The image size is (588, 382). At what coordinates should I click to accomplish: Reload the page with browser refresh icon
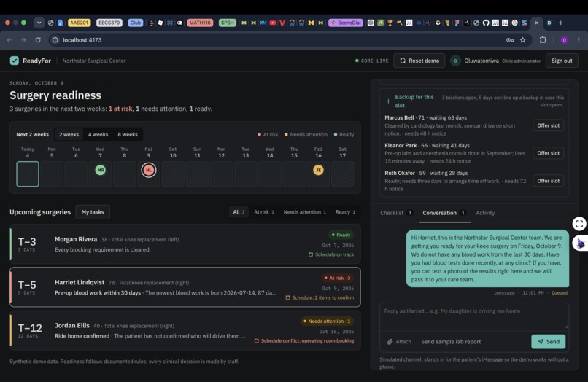(38, 40)
